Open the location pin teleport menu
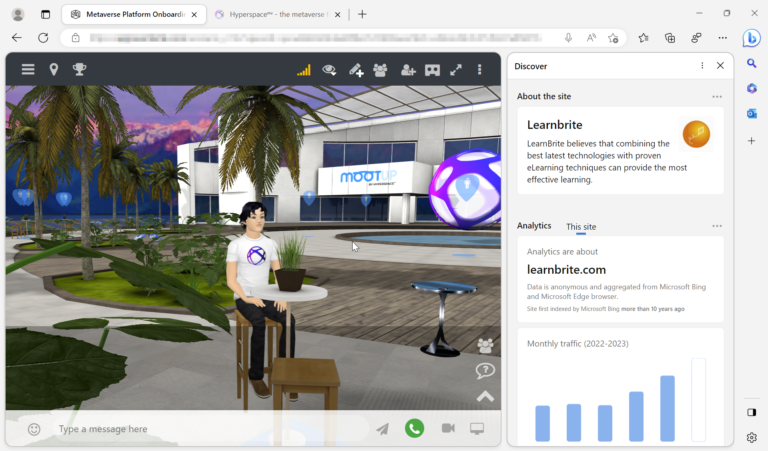Image resolution: width=768 pixels, height=451 pixels. click(54, 70)
